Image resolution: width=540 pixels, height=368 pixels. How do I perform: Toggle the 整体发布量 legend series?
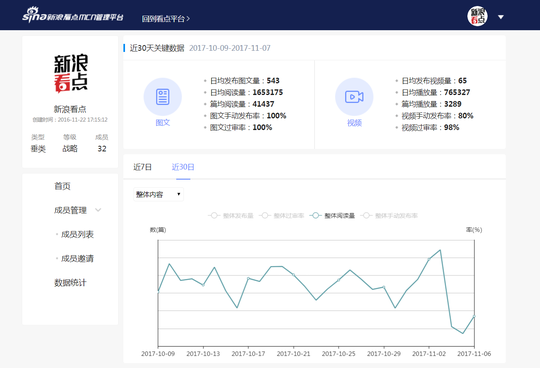point(230,215)
